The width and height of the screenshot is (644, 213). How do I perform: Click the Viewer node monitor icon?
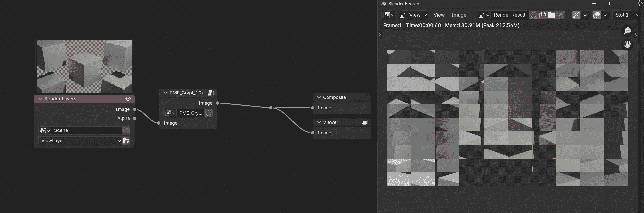pyautogui.click(x=365, y=122)
